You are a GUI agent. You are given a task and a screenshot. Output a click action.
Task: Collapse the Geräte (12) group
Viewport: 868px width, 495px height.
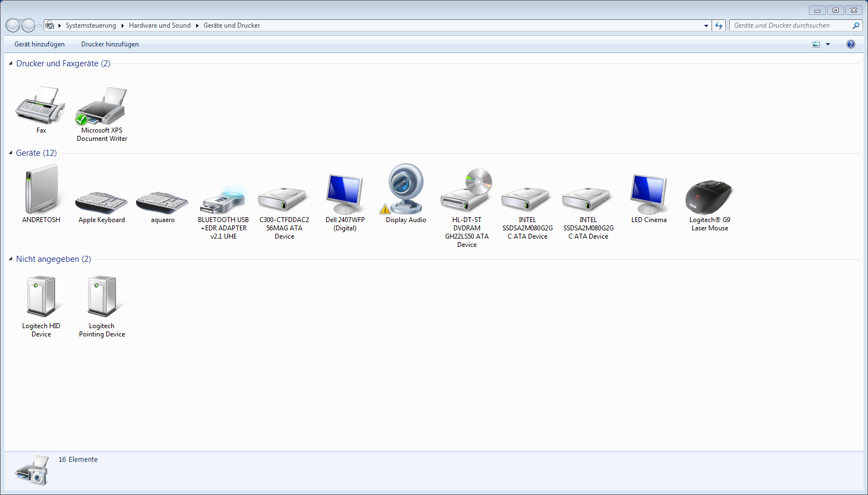11,153
